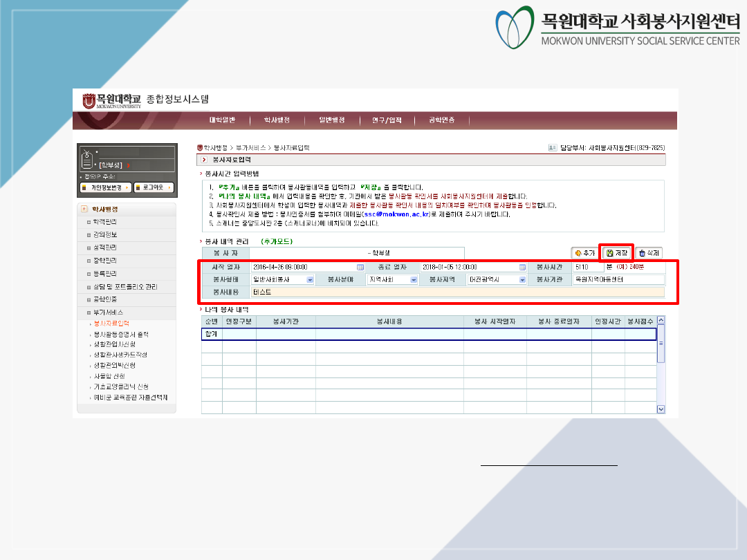Select the 연구/입학 top menu

pyautogui.click(x=387, y=120)
